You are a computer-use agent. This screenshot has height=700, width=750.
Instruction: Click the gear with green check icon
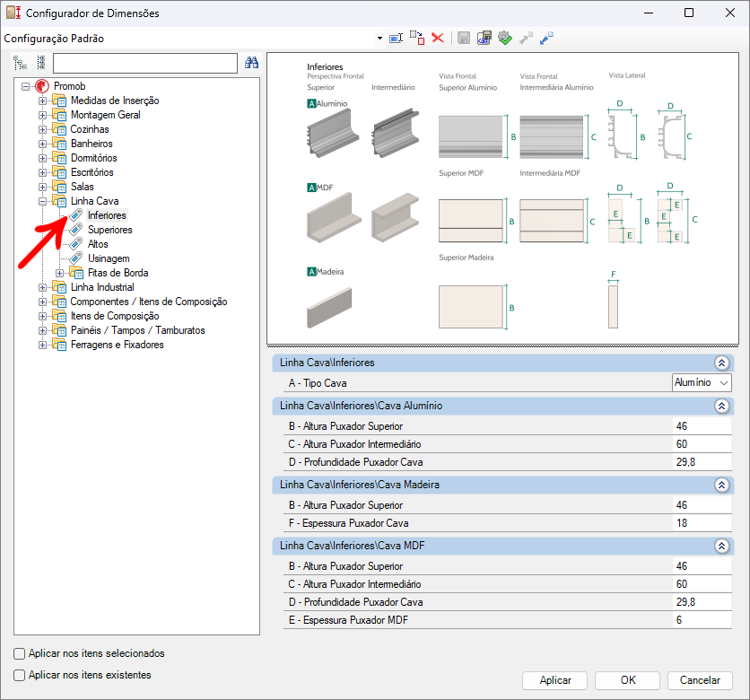(504, 38)
